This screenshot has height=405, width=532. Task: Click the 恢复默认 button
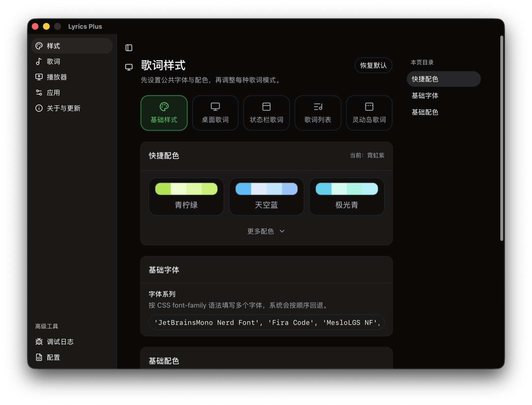[x=373, y=65]
